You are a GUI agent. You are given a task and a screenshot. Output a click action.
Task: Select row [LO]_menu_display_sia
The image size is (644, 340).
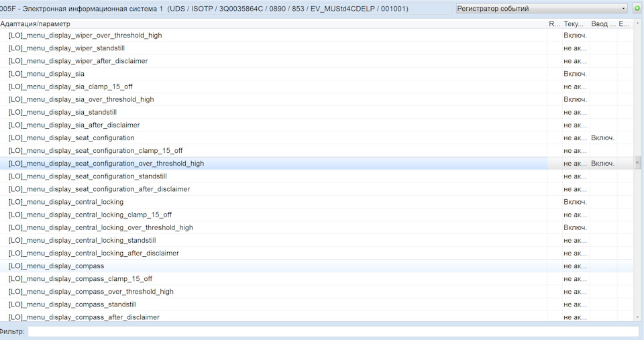click(316, 74)
